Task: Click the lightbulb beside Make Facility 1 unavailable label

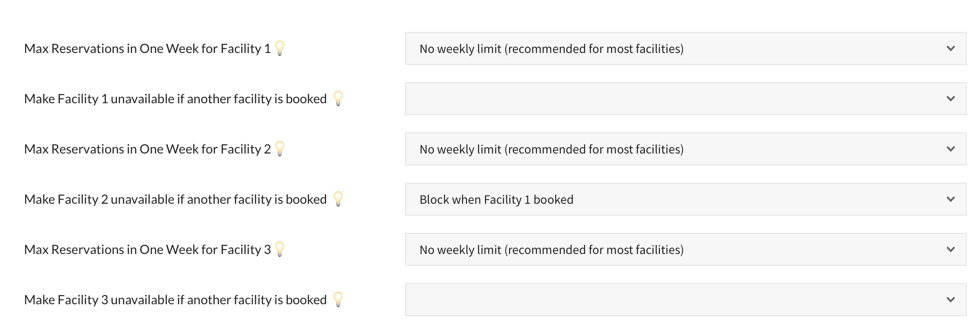Action: (x=337, y=98)
